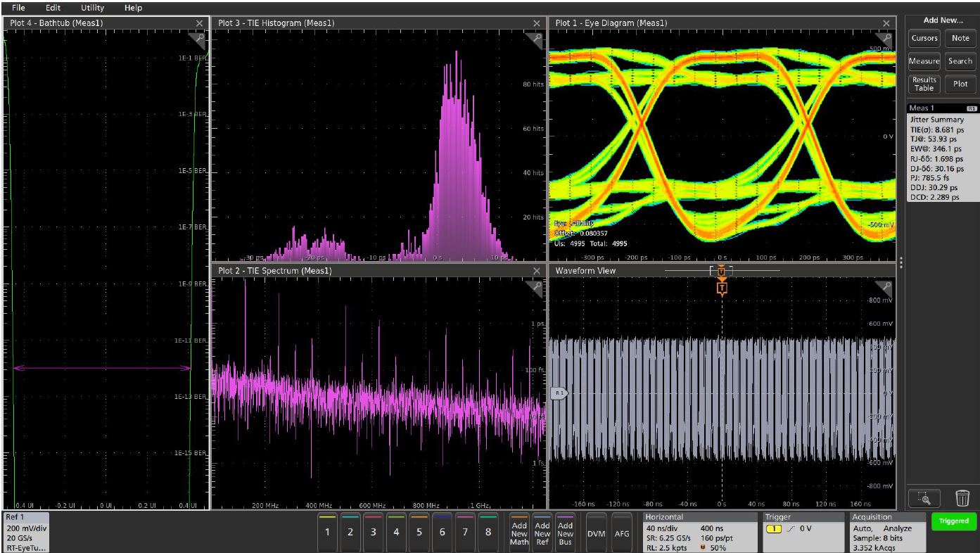Open the Utility menu
The width and height of the screenshot is (980, 553).
[91, 8]
